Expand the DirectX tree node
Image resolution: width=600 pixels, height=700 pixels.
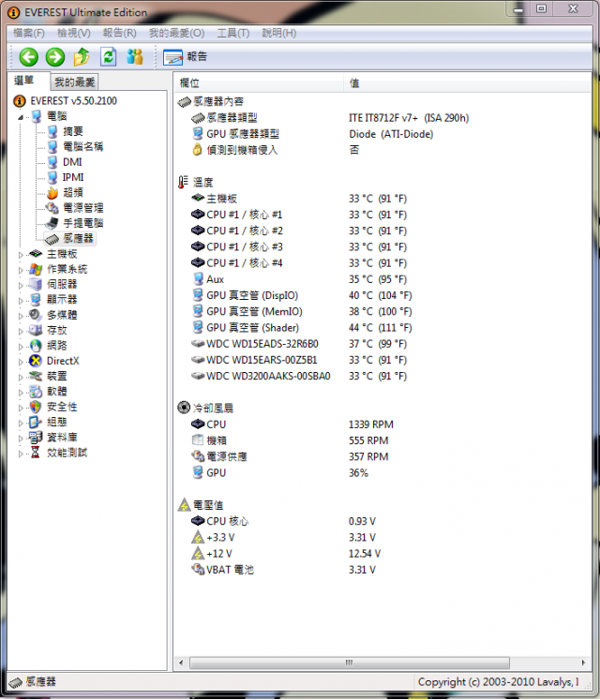pyautogui.click(x=21, y=362)
